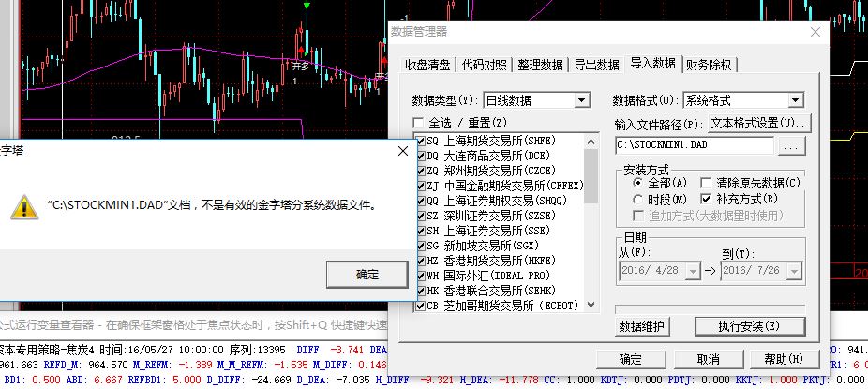Enable the 清除原先数据 checkbox

point(708,183)
